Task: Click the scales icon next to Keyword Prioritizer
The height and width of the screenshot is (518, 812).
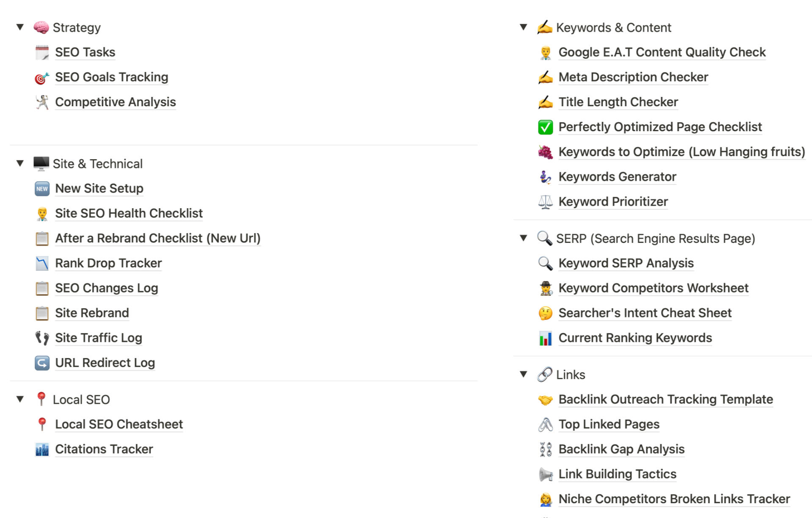Action: [x=546, y=201]
